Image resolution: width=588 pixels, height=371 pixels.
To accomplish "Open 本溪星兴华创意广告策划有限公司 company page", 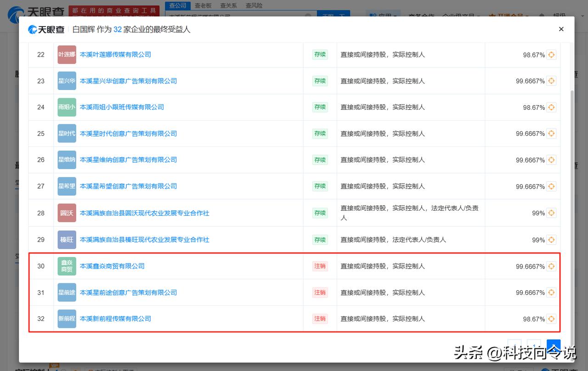I will pyautogui.click(x=128, y=81).
